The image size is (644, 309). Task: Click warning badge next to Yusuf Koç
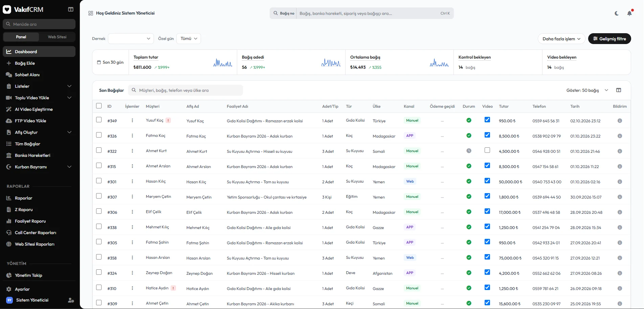click(168, 120)
